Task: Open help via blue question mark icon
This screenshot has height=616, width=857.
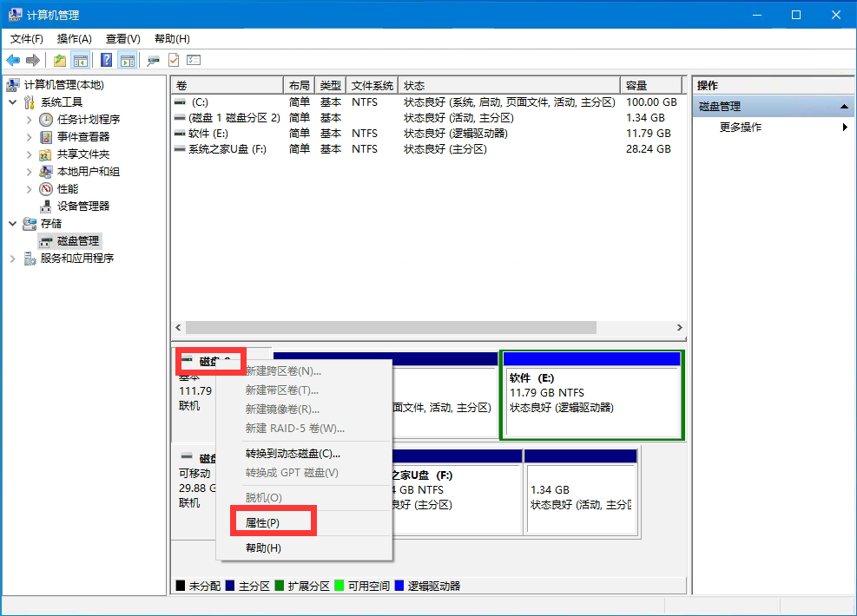Action: [106, 59]
